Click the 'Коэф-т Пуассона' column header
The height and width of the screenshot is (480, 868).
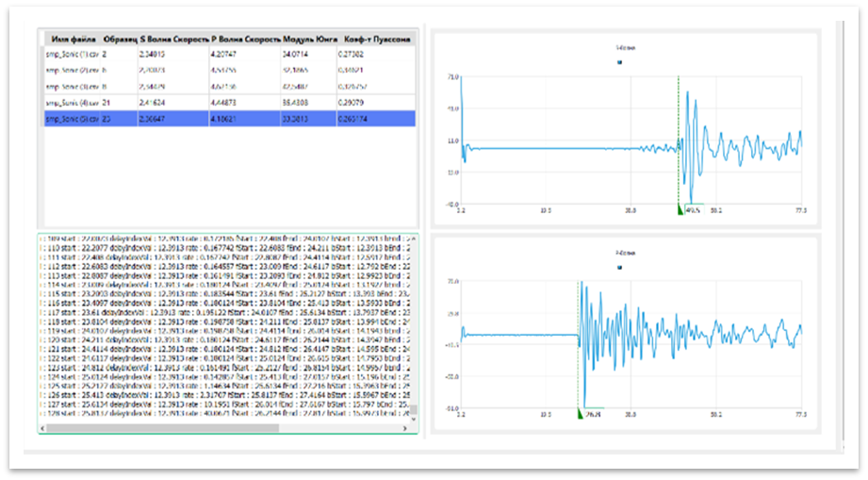[374, 40]
